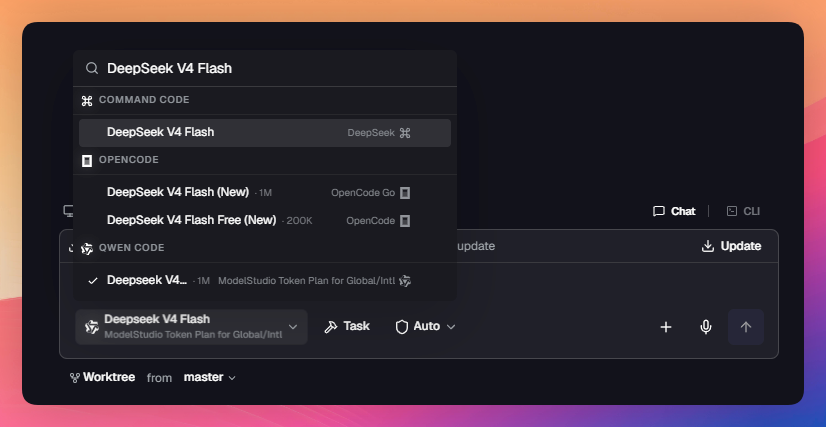Click the OpenCode icon on Free row
This screenshot has height=427, width=826.
[405, 221]
